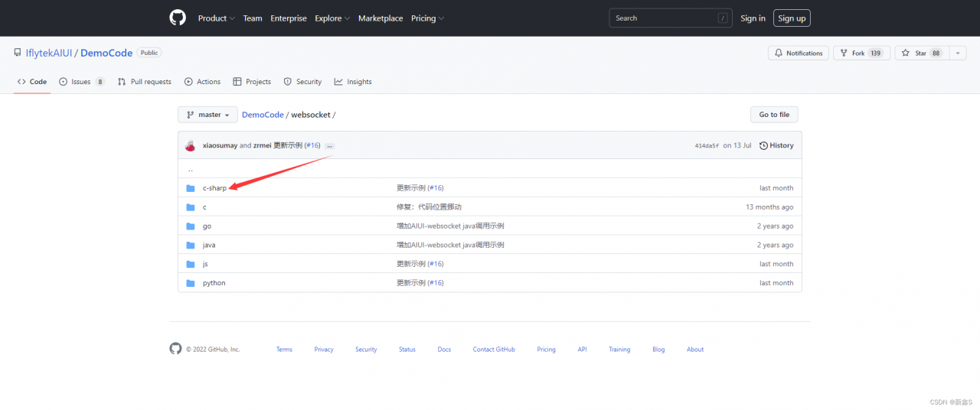Click the footer Security link
The height and width of the screenshot is (410, 980).
366,350
